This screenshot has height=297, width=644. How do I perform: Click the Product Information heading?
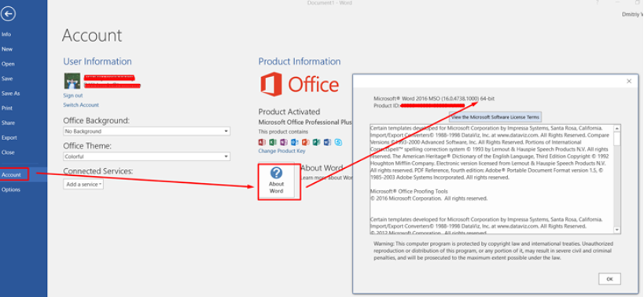tap(300, 61)
